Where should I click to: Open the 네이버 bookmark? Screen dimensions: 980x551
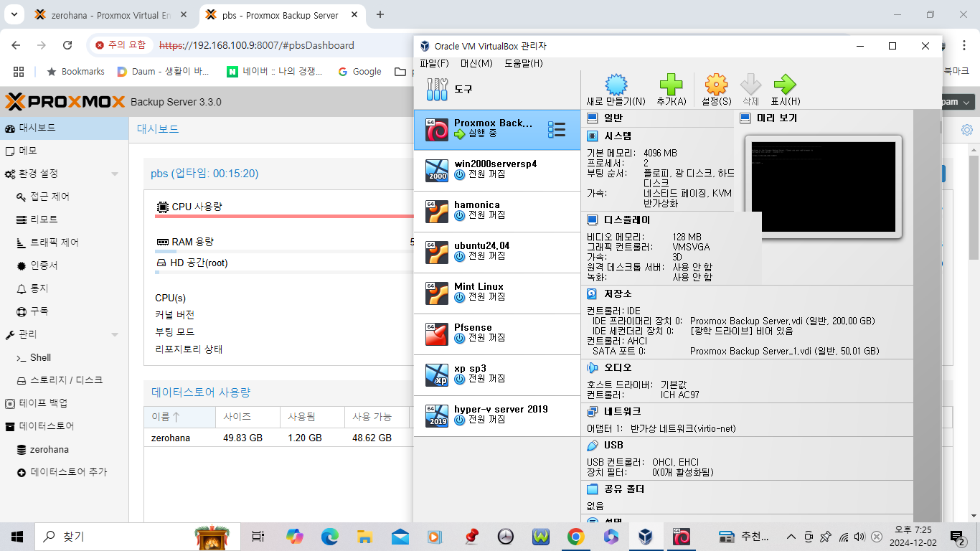coord(274,72)
